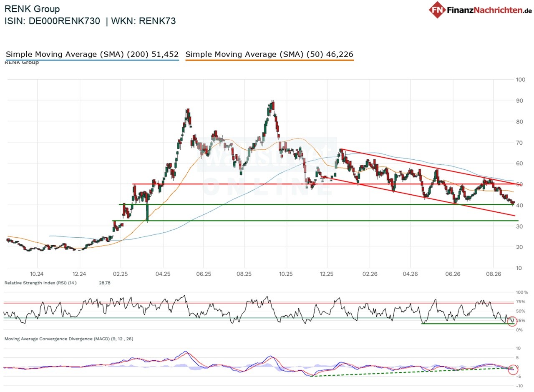The width and height of the screenshot is (534, 392).
Task: Click the 10.24 date axis label
Action: click(37, 274)
